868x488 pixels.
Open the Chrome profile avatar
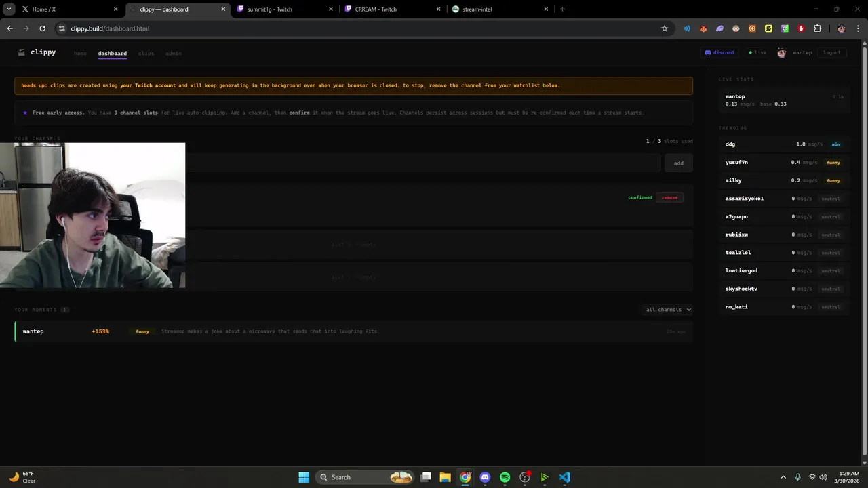[842, 28]
